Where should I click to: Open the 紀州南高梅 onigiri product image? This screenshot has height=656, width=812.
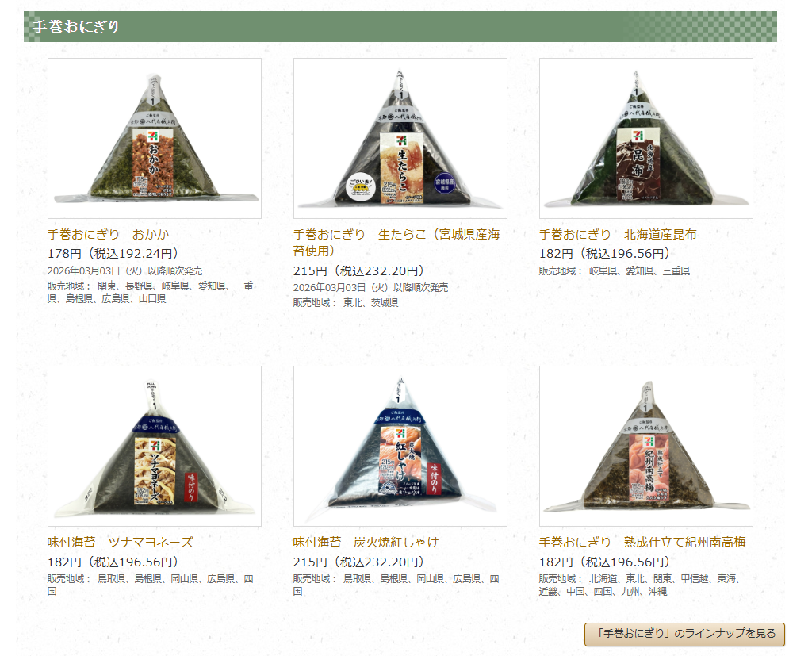tap(645, 446)
